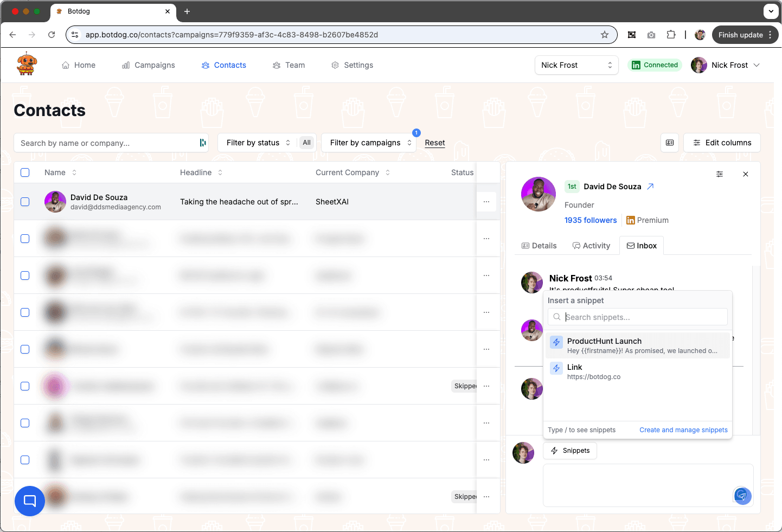Open the Nick Frost account selector dropdown
The width and height of the screenshot is (782, 532).
[576, 65]
